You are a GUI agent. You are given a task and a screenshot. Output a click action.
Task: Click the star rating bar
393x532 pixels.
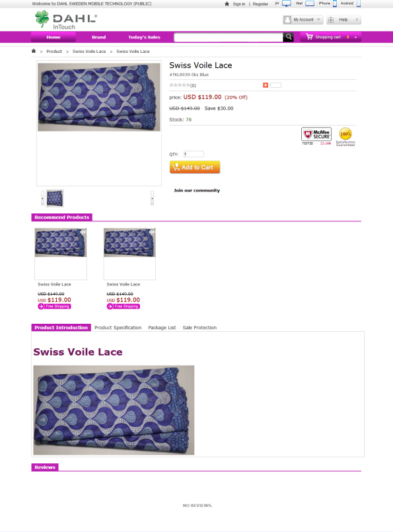pos(180,85)
